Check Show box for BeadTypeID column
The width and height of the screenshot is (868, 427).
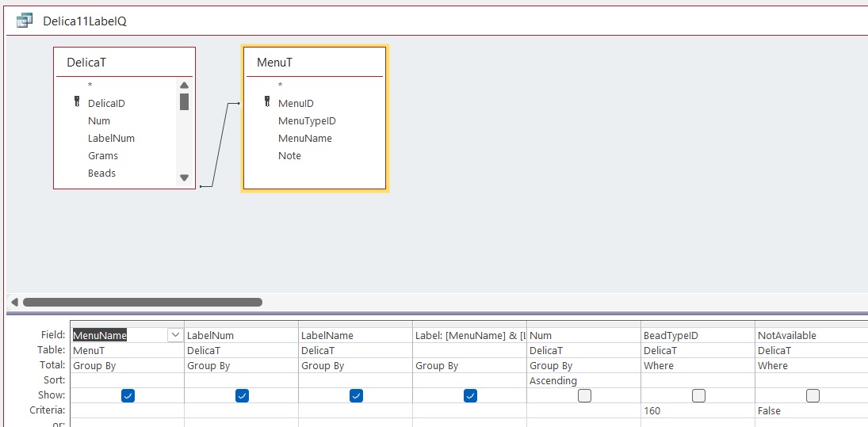(x=698, y=395)
